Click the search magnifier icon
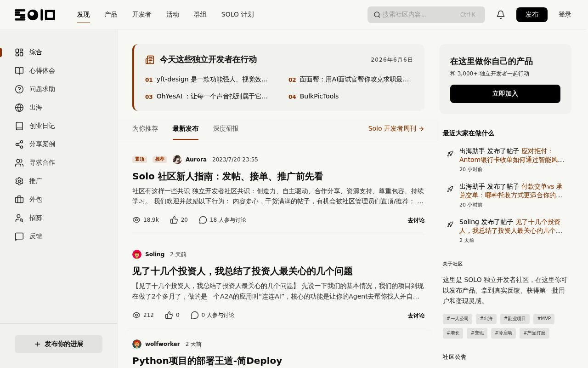Screen dimensions: 588x368 [377, 15]
